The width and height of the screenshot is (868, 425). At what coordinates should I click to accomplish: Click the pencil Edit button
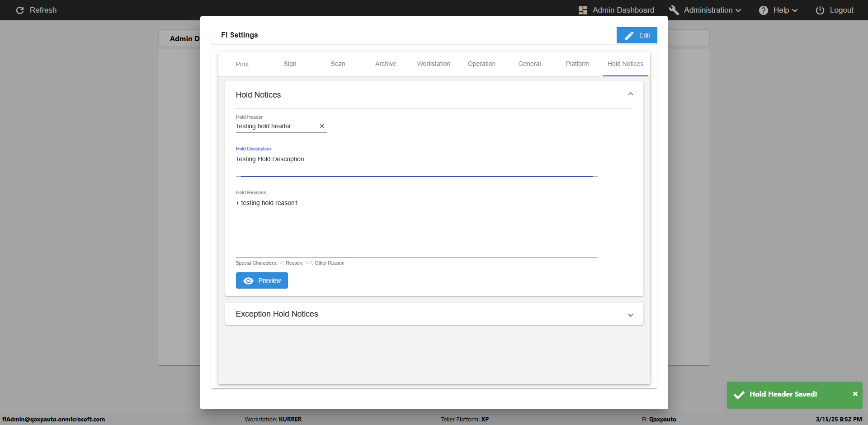pos(637,35)
